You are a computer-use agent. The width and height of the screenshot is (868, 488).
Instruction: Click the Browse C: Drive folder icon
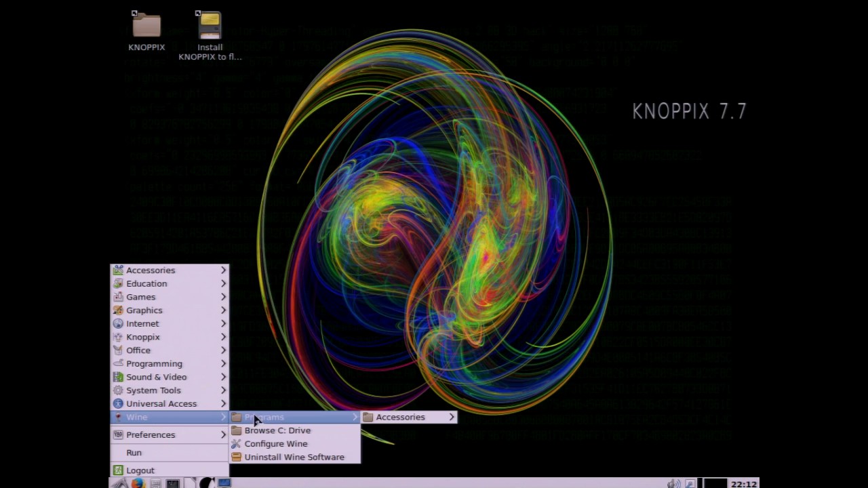pyautogui.click(x=236, y=430)
